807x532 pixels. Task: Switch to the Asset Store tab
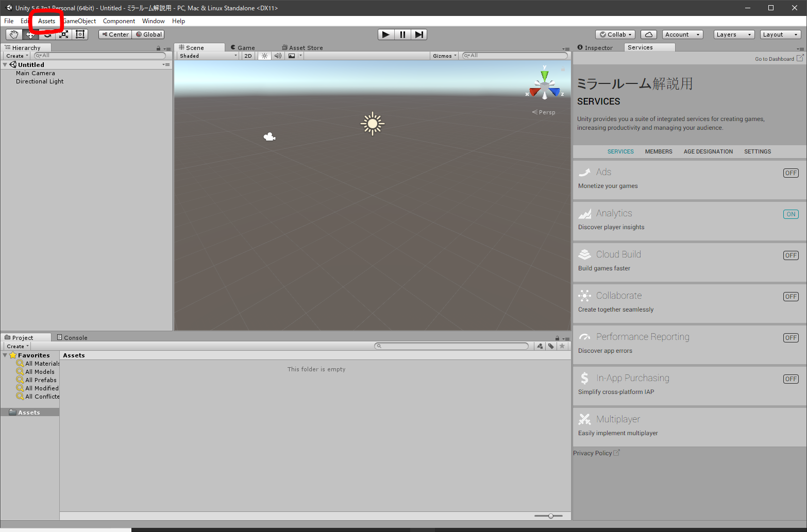(302, 47)
